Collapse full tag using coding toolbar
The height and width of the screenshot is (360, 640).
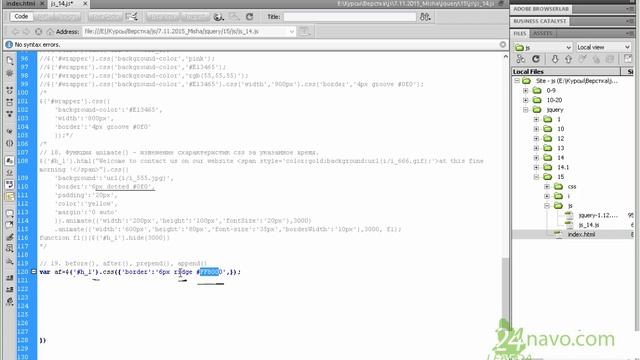(10, 90)
